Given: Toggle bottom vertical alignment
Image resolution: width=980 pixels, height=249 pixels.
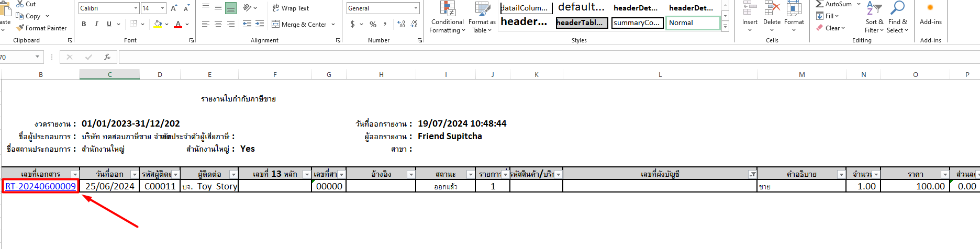Looking at the screenshot, I should 231,8.
